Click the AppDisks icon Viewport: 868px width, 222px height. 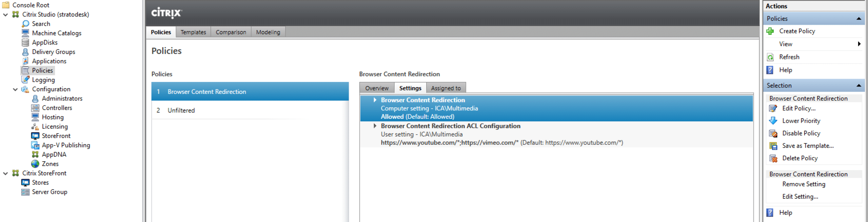[25, 42]
